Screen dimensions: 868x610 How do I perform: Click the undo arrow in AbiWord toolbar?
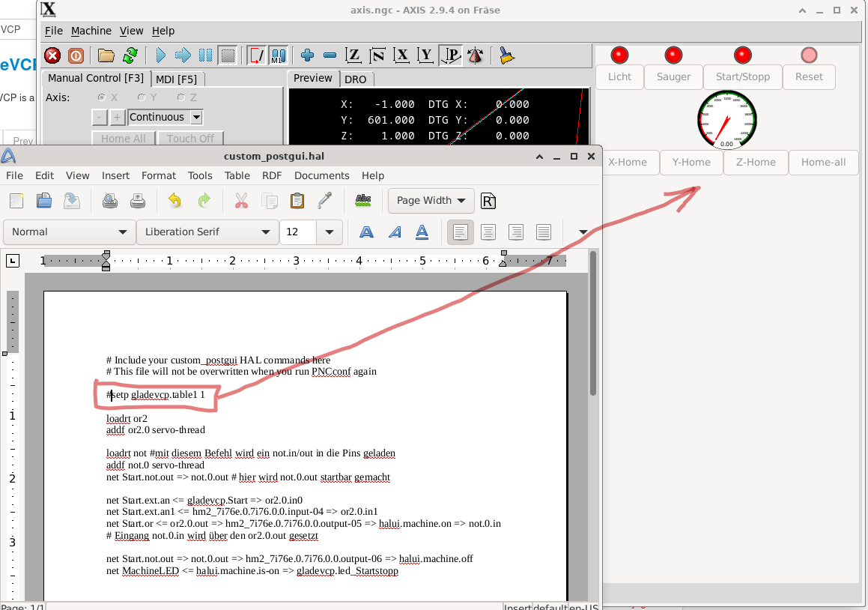coord(174,200)
